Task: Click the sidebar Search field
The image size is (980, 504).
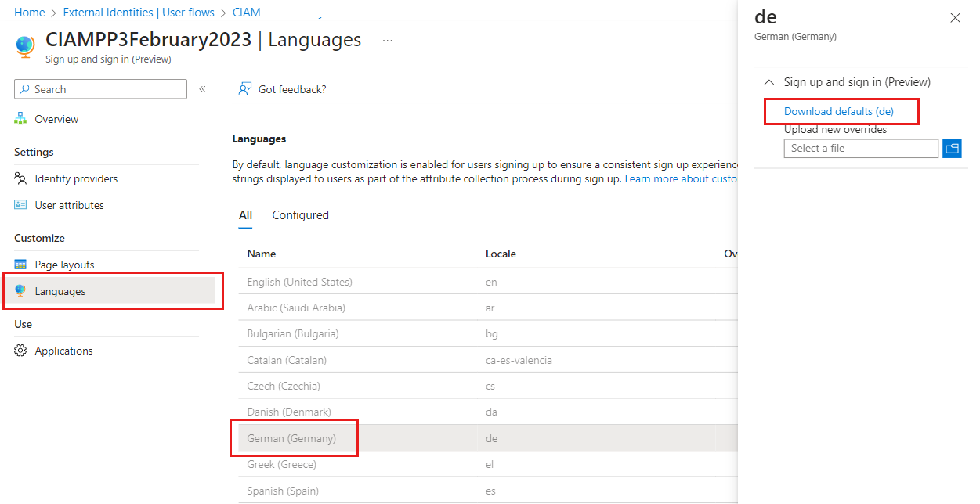Action: [100, 89]
